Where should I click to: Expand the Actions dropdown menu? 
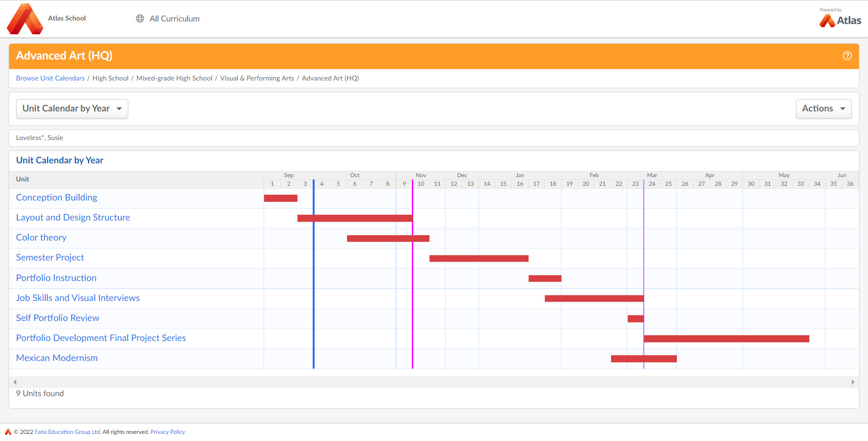pos(824,109)
